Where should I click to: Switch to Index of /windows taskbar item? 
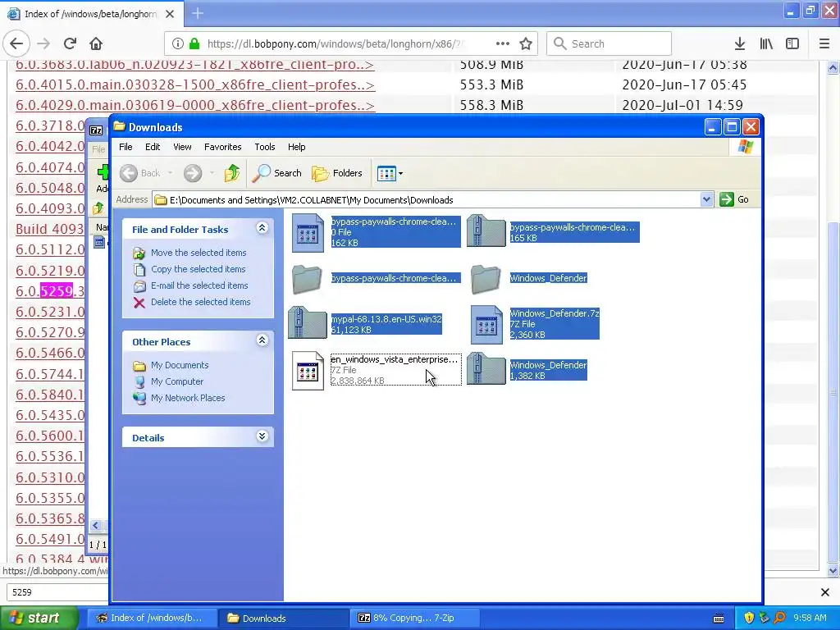(152, 618)
